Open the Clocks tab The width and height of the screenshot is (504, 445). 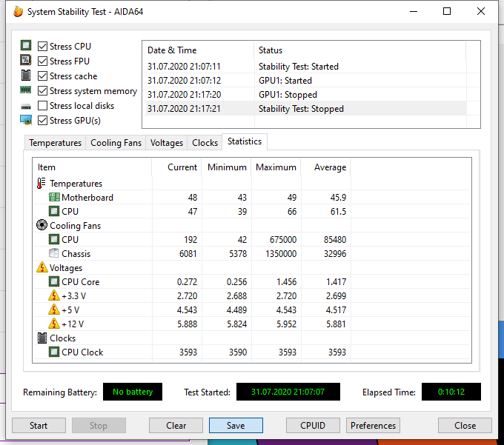(x=205, y=143)
